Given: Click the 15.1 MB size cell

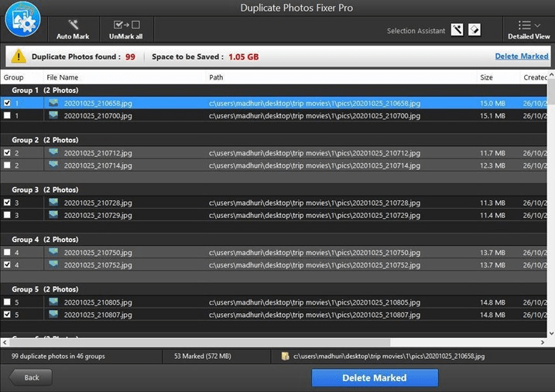Looking at the screenshot, I should [492, 116].
